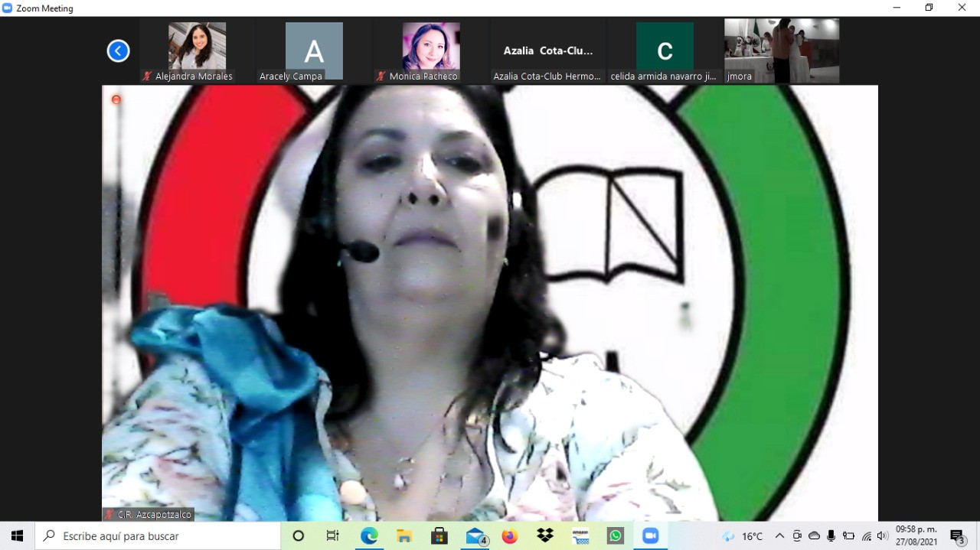Open Dropbox from the taskbar
This screenshot has width=980, height=550.
[545, 536]
